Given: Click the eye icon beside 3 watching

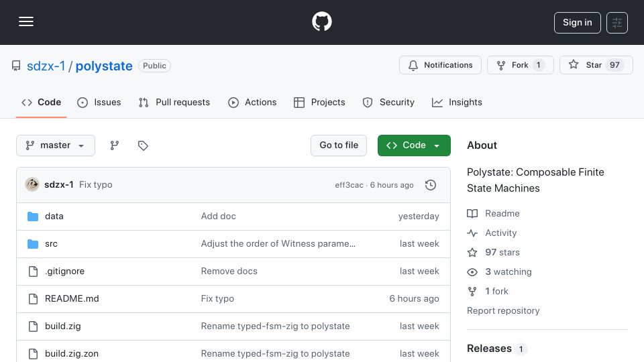Looking at the screenshot, I should pyautogui.click(x=472, y=272).
